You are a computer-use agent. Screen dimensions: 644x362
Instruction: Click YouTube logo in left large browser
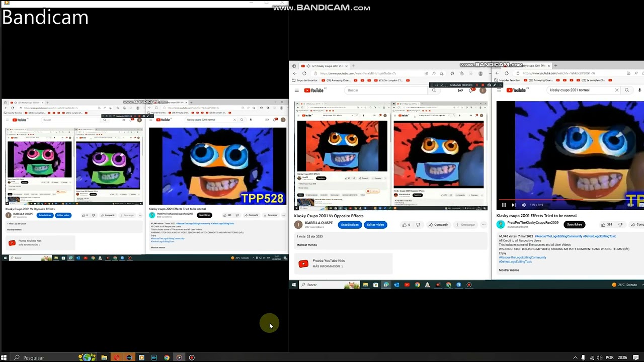[x=314, y=90]
